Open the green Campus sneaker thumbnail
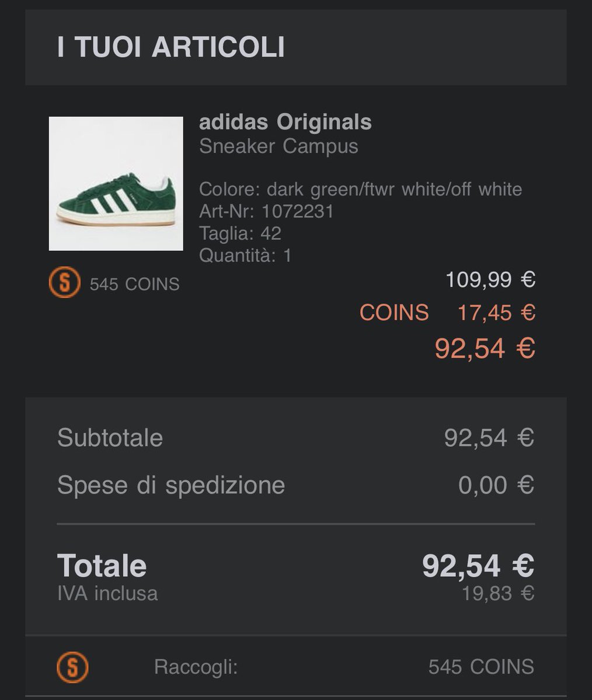This screenshot has height=700, width=592. 116,183
